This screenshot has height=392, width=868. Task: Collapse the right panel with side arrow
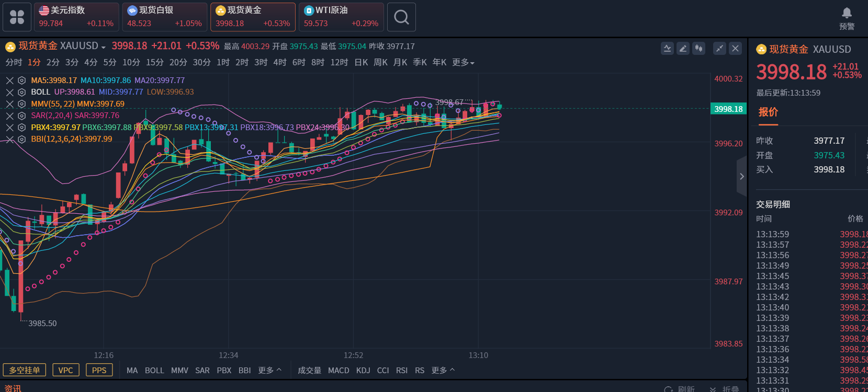[741, 177]
